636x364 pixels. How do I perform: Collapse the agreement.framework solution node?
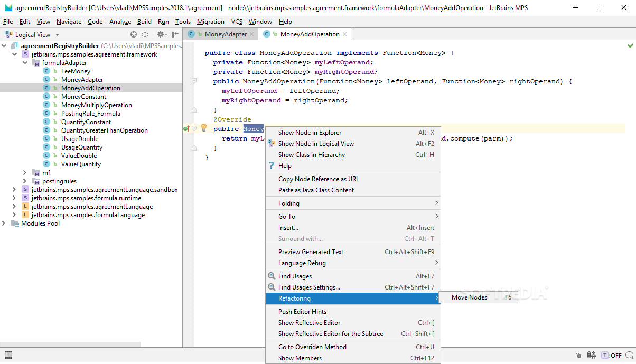point(15,54)
